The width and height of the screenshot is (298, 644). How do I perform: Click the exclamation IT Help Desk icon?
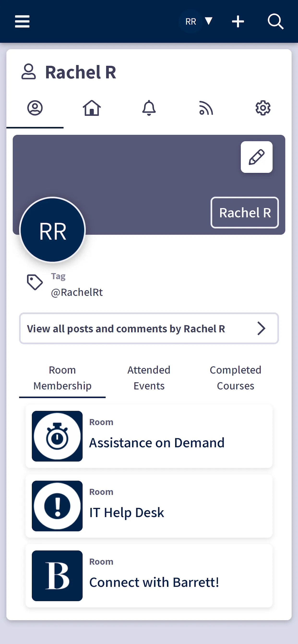(x=57, y=506)
